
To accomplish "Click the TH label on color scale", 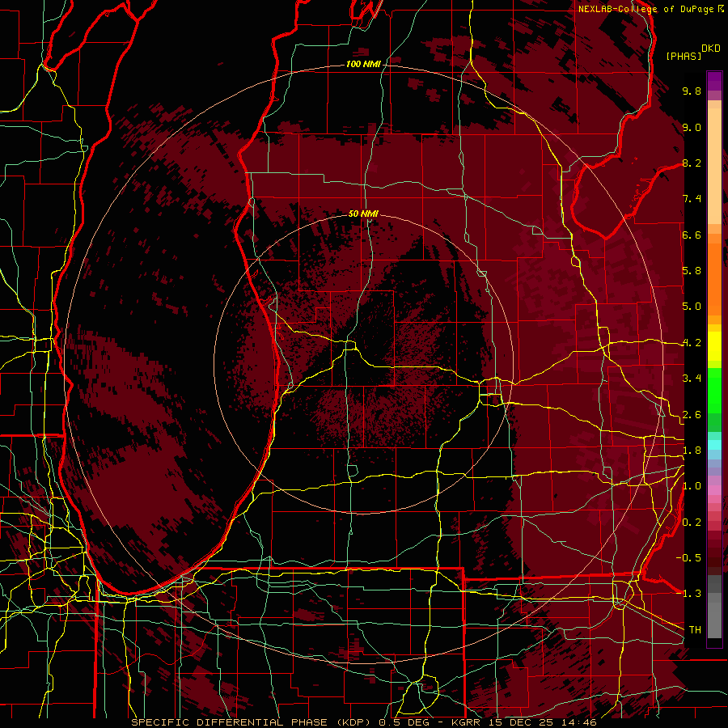I will tap(695, 630).
